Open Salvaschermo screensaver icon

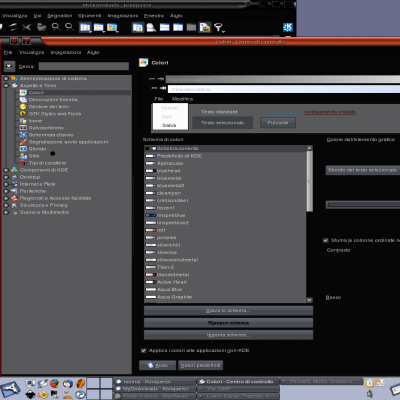(x=23, y=128)
